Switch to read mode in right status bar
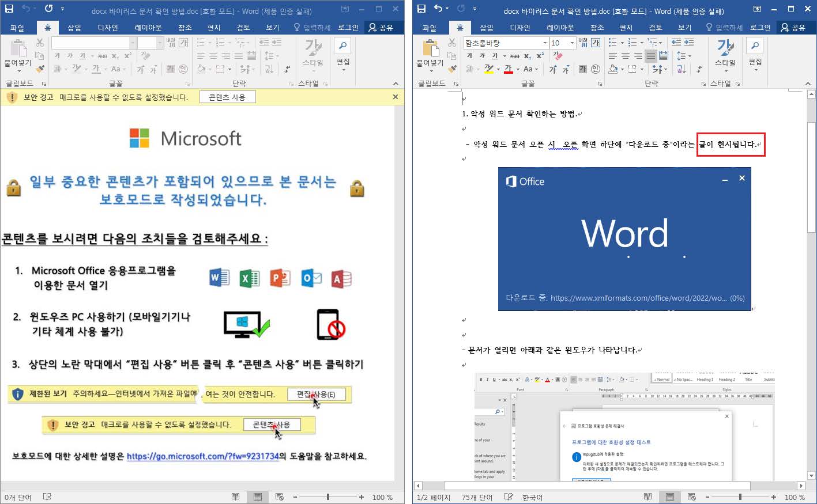817x504 pixels. click(x=648, y=497)
